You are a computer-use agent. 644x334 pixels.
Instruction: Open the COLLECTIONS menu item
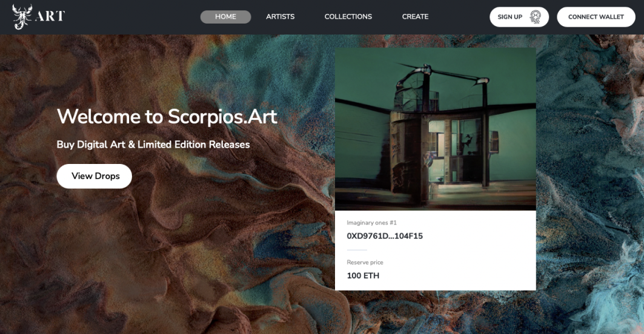tap(348, 17)
